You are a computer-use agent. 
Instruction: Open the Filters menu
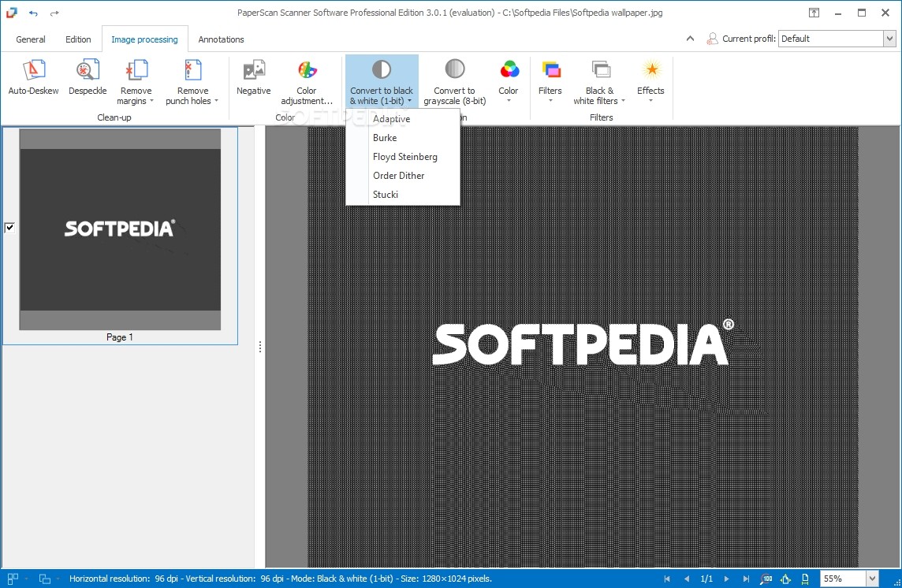550,81
